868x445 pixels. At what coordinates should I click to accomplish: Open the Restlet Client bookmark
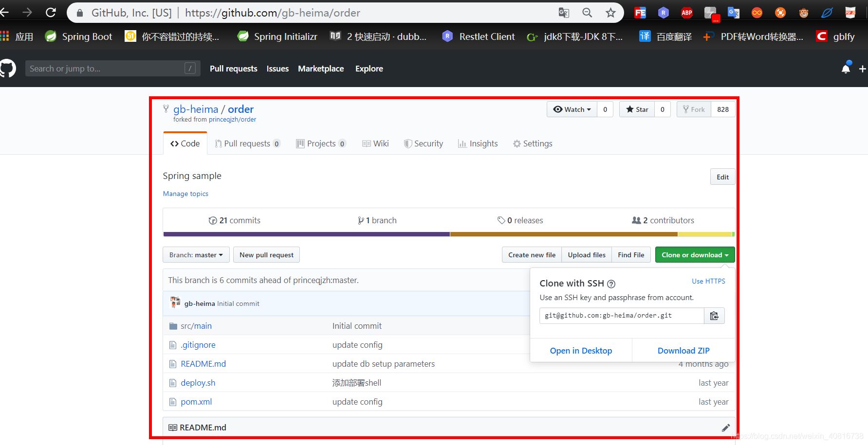(x=479, y=36)
